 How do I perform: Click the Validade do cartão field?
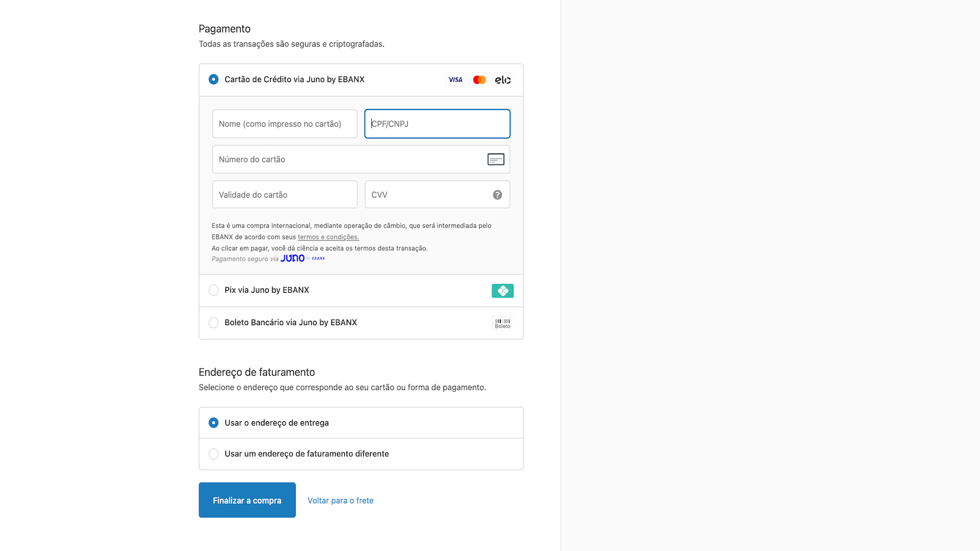pos(285,195)
